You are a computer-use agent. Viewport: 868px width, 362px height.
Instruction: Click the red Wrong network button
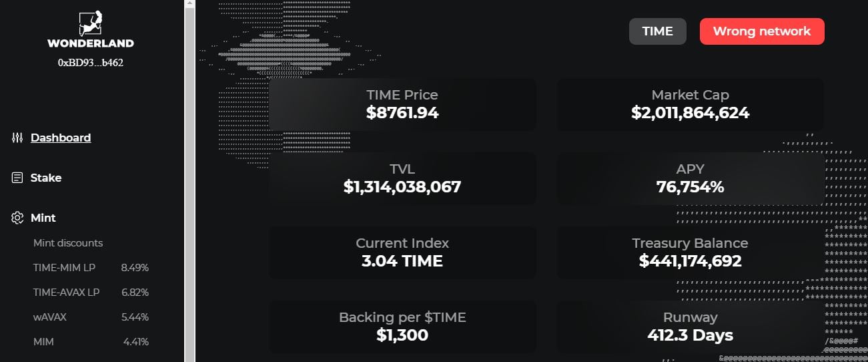click(762, 31)
